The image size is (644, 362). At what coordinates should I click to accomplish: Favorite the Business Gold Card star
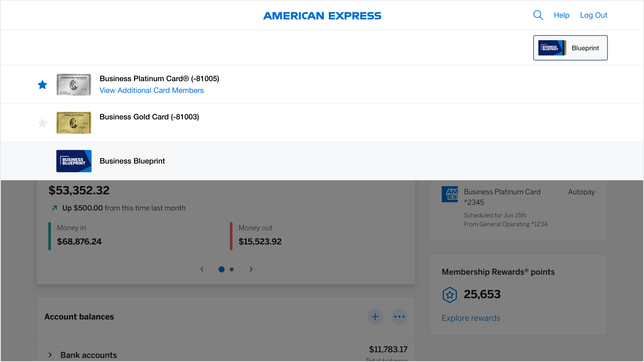pyautogui.click(x=42, y=123)
